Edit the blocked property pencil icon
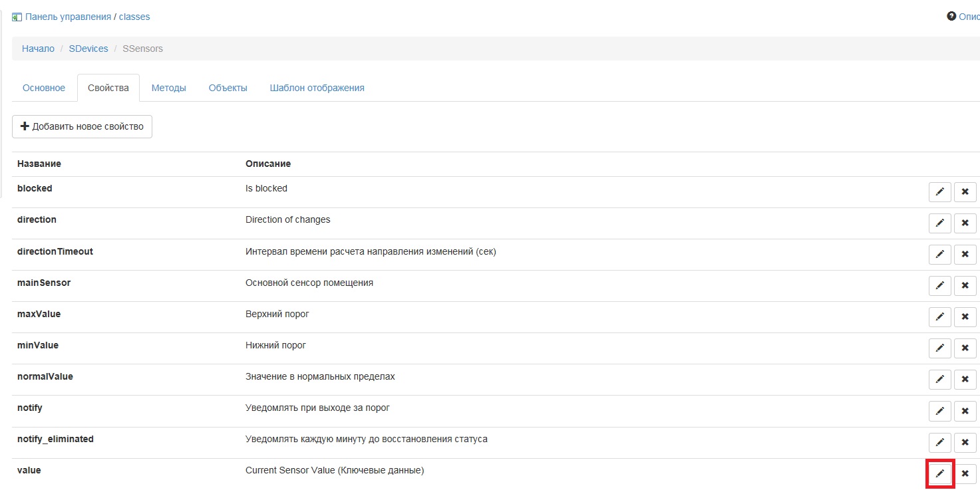The image size is (980, 500). click(939, 192)
